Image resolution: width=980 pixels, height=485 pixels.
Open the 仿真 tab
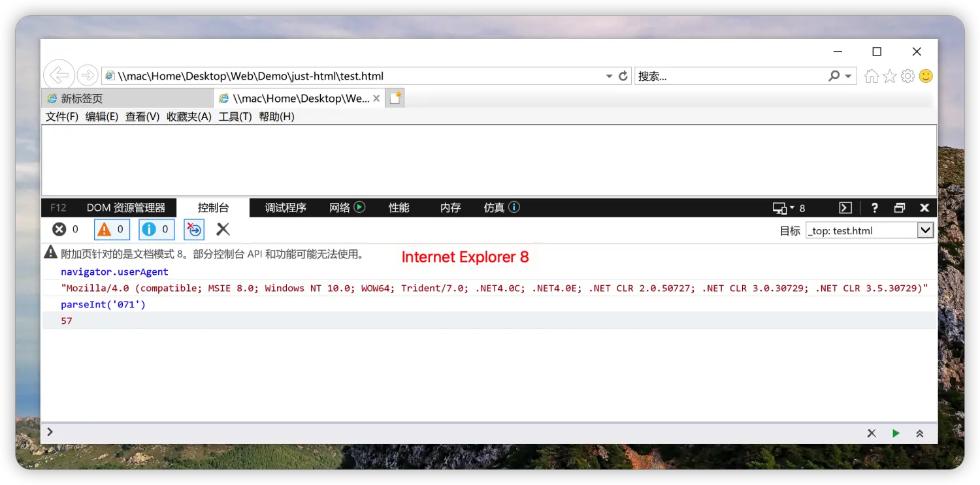(x=501, y=208)
